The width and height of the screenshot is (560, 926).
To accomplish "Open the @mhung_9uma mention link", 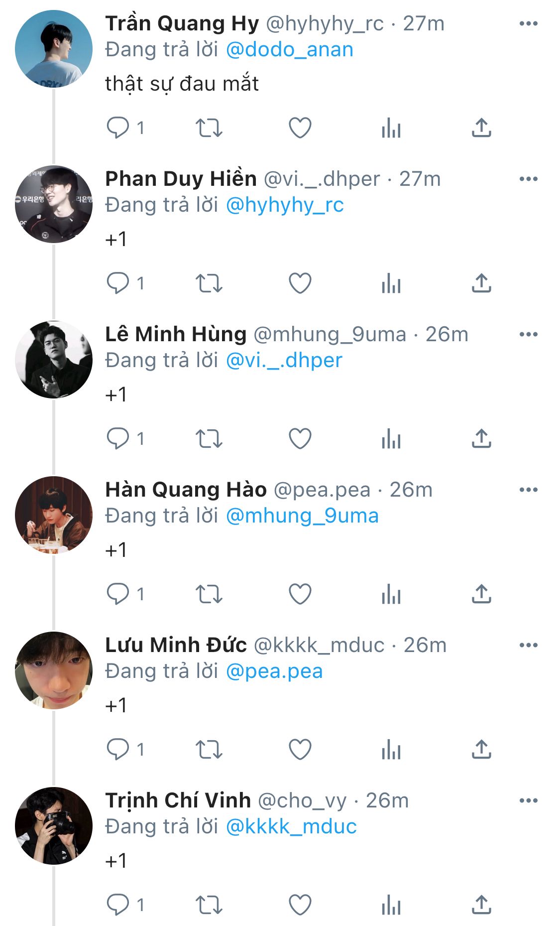I will point(302,516).
